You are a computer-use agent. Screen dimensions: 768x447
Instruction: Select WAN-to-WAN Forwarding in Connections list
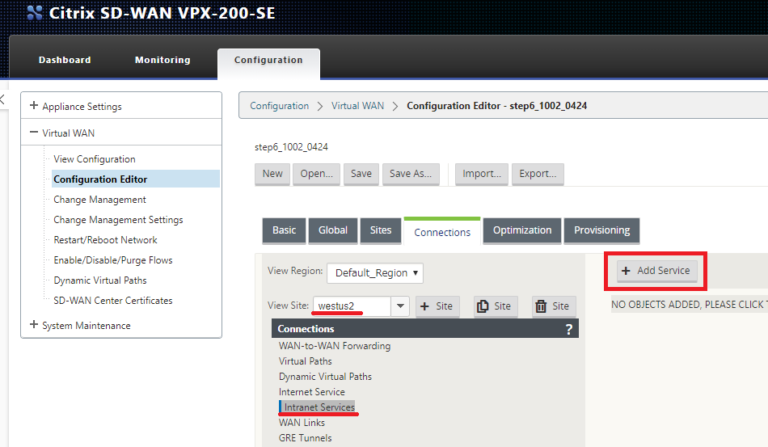pos(335,346)
